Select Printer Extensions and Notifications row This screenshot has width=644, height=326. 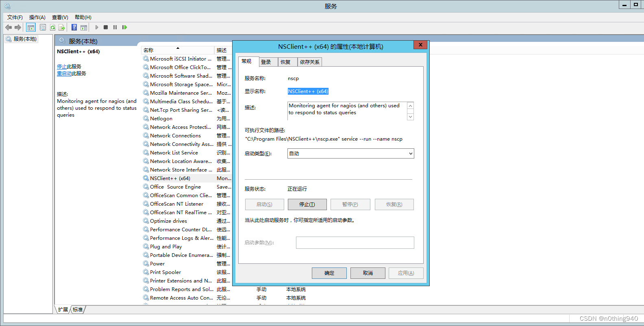click(x=187, y=280)
